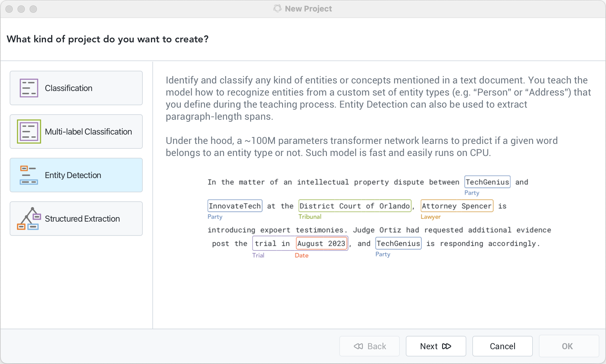Click the Structured Extraction tree icon
The height and width of the screenshot is (364, 606).
pyautogui.click(x=29, y=219)
